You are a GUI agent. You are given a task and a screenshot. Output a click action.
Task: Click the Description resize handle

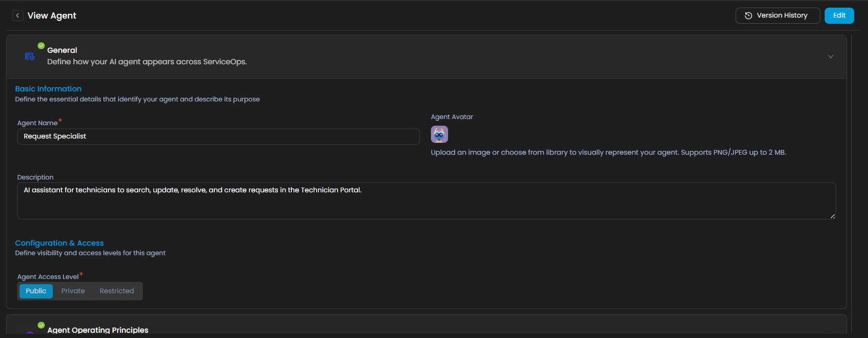[832, 216]
